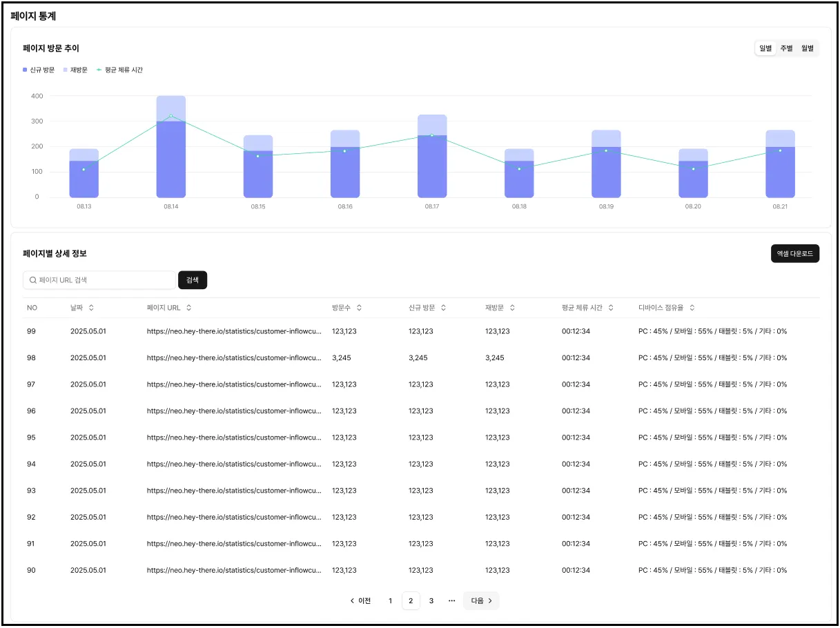Screen dimensions: 840x628
Task: Click the magnifier icon in search box
Action: click(32, 280)
